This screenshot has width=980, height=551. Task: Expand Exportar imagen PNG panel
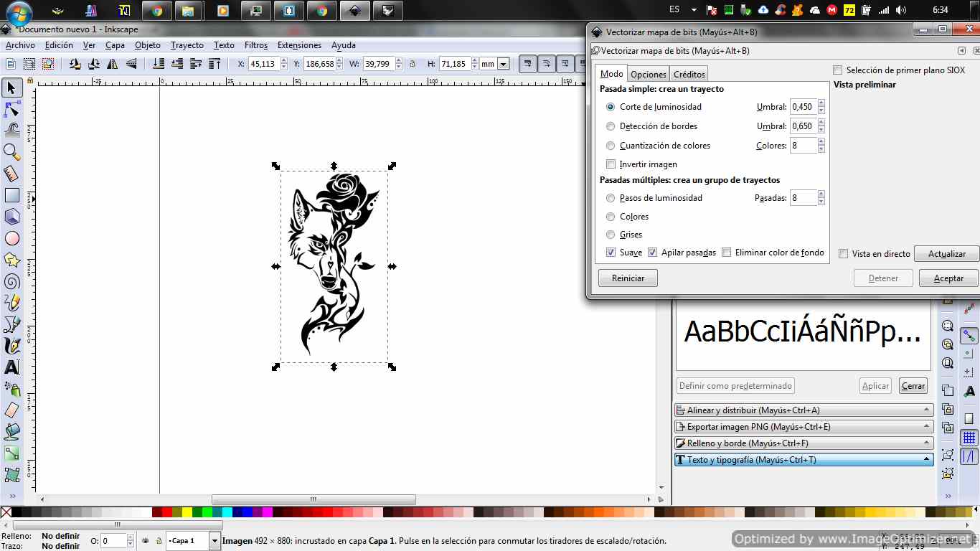click(x=804, y=427)
